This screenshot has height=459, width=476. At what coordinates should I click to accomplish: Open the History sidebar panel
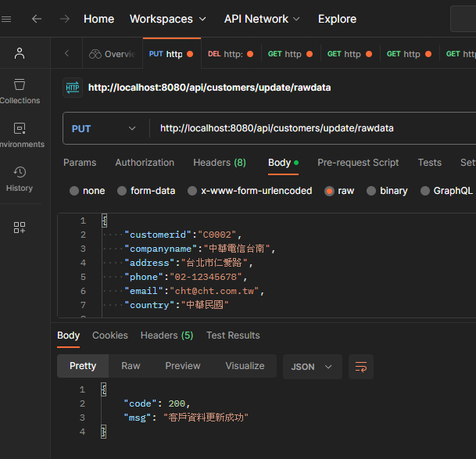tap(20, 178)
